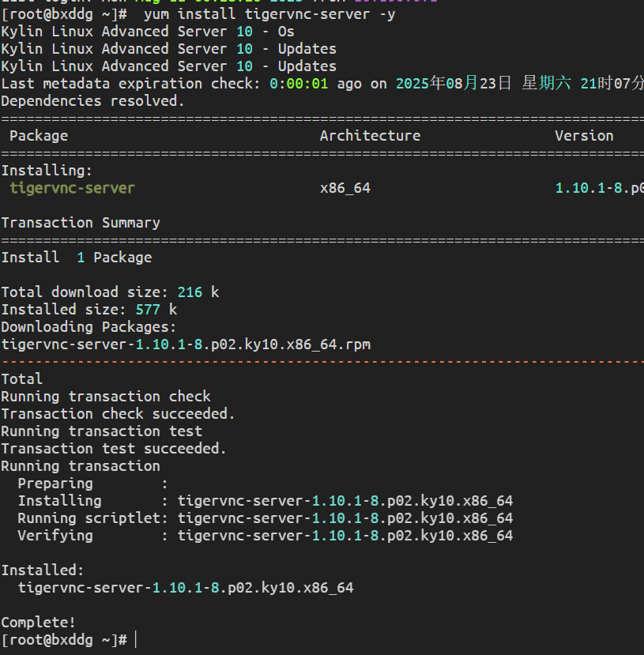The width and height of the screenshot is (644, 655).
Task: Click the 'Last metadata expiration check:' label
Action: tap(130, 84)
